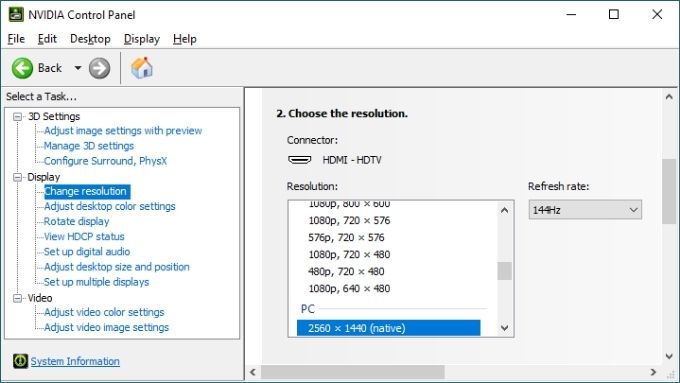Click main panel vertical scrollbar thumb
680x383 pixels.
pyautogui.click(x=669, y=191)
